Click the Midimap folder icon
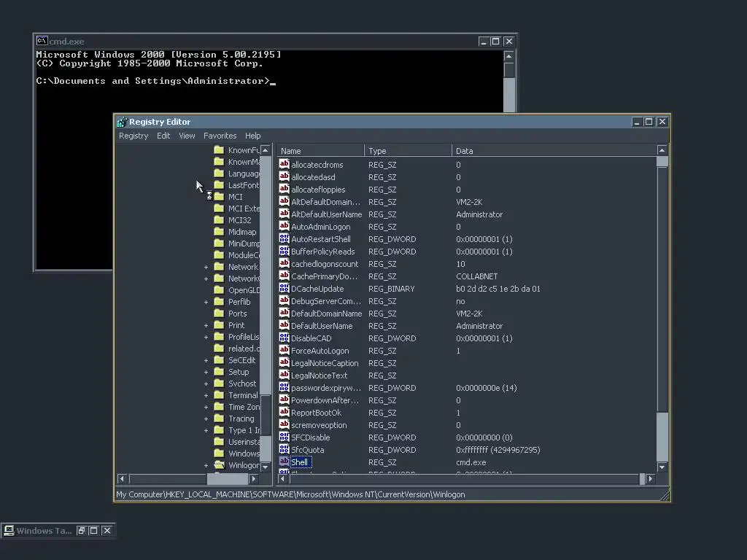The width and height of the screenshot is (747, 560). pos(219,232)
